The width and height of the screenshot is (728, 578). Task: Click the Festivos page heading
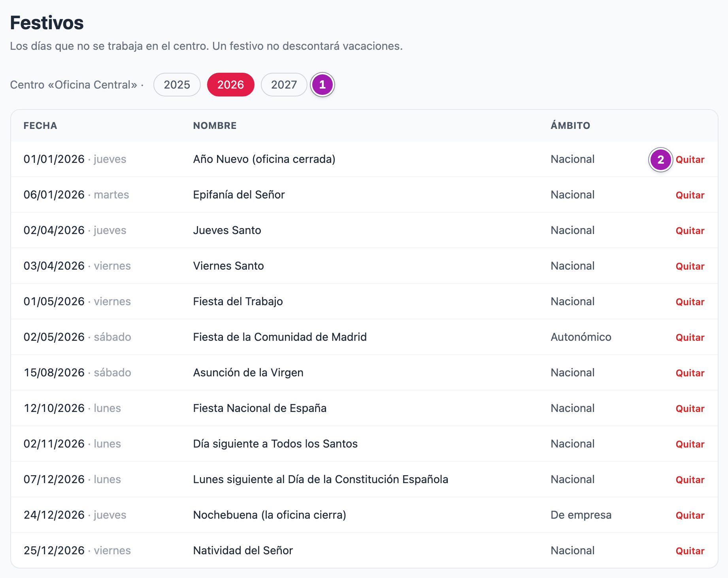(47, 23)
